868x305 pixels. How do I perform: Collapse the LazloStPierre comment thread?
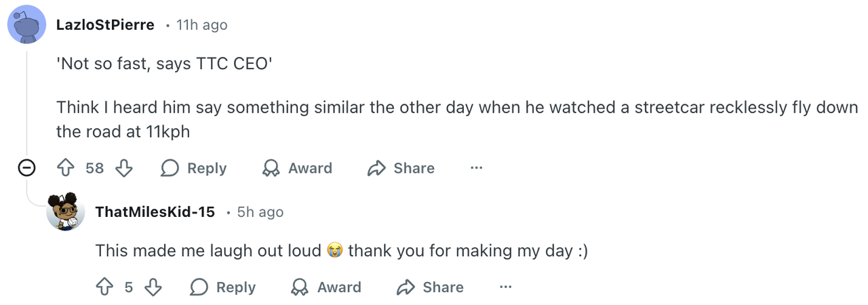26,168
